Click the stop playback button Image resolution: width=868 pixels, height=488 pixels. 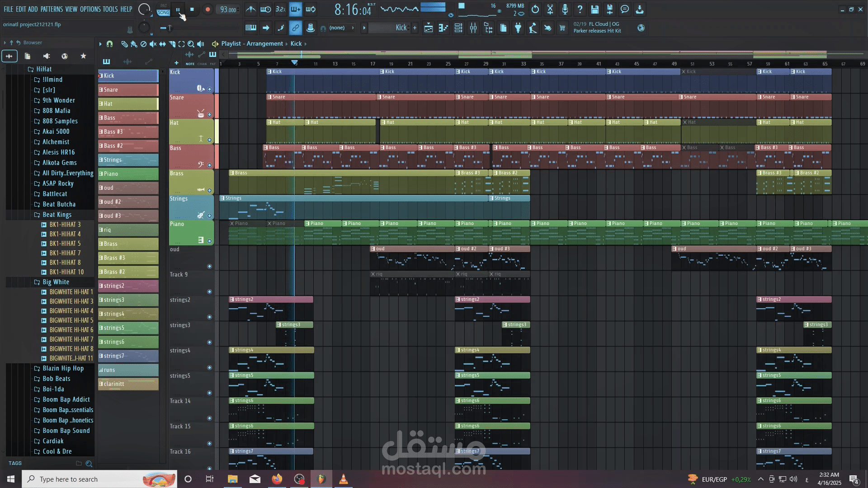point(192,9)
